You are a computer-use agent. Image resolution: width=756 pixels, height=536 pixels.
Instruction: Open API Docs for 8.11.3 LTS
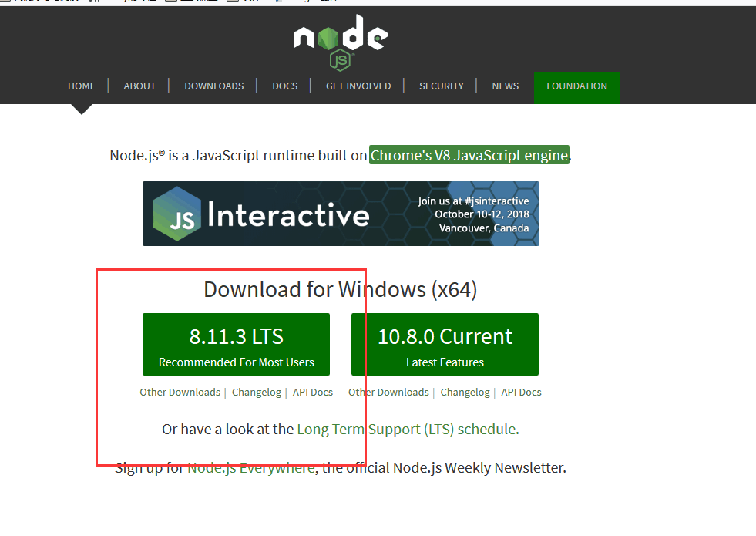pyautogui.click(x=313, y=393)
